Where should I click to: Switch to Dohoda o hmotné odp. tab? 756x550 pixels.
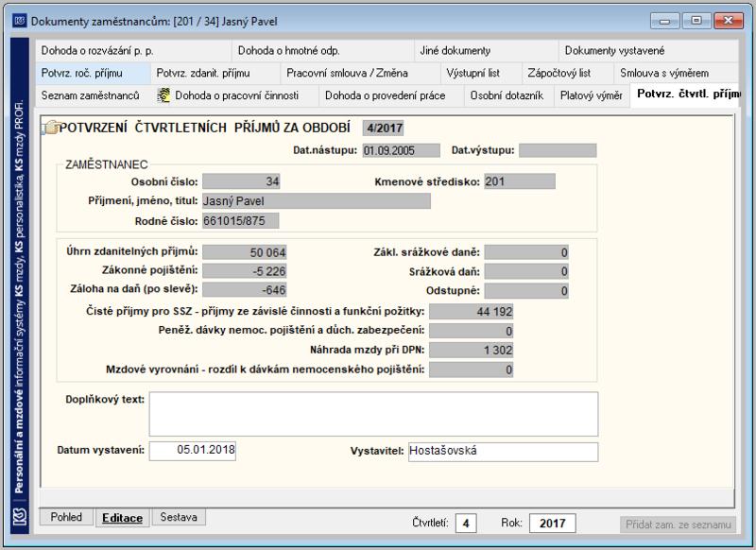pyautogui.click(x=323, y=51)
